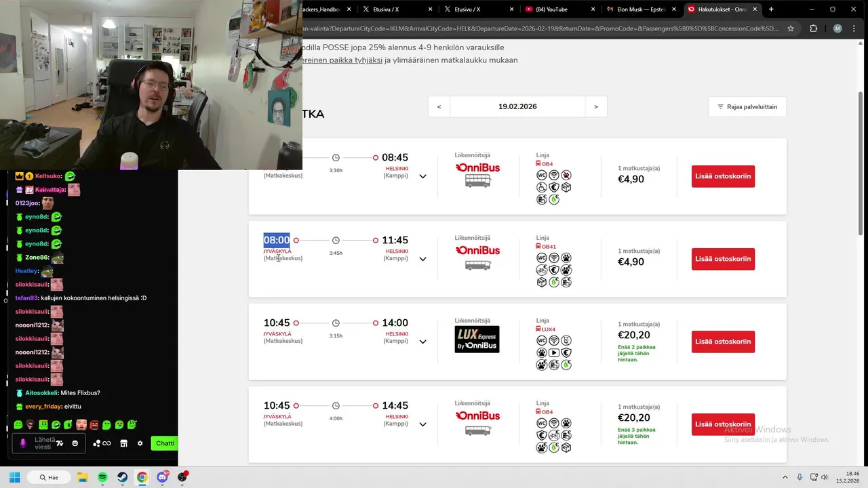Bookmark this page with the star icon
This screenshot has height=488, width=868.
791,28
